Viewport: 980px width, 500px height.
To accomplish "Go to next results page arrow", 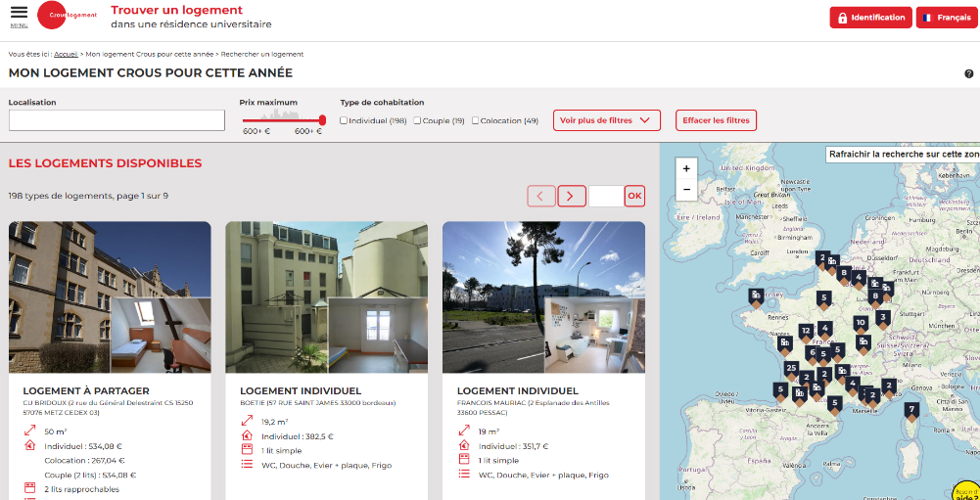I will click(571, 197).
